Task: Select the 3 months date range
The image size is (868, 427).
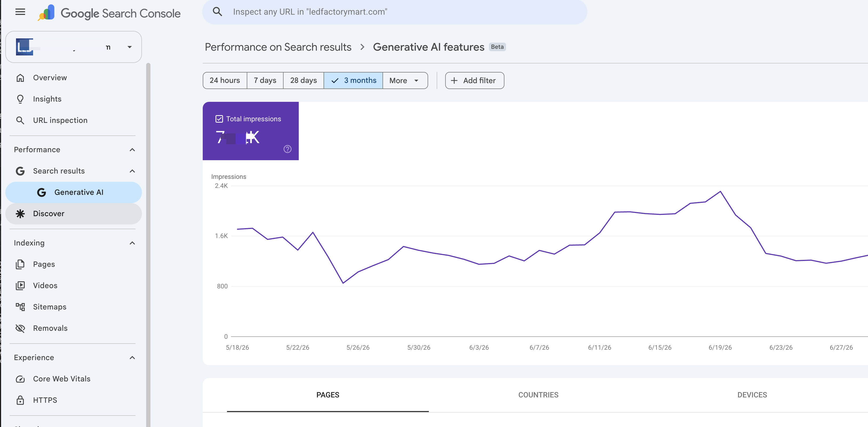Action: (353, 80)
